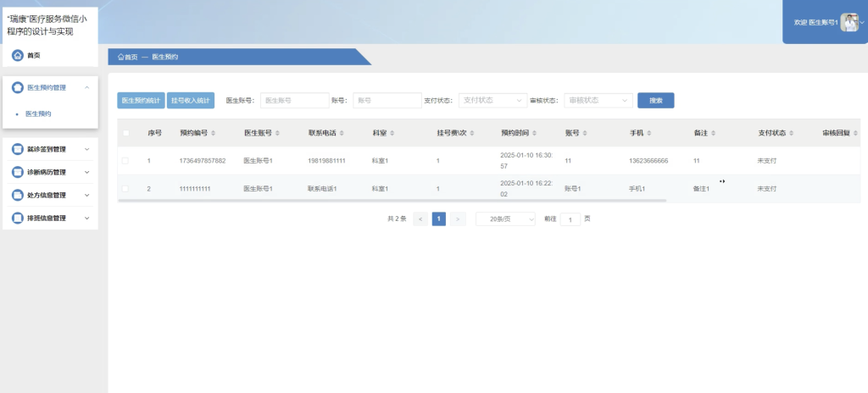Viewport: 868px width, 393px height.
Task: Click 首页 link in breadcrumb
Action: [131, 57]
